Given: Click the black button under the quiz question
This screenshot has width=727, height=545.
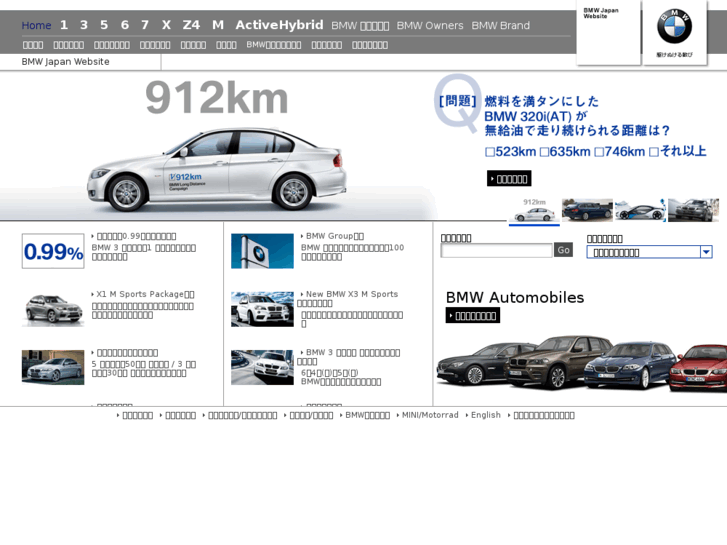Looking at the screenshot, I should (509, 179).
